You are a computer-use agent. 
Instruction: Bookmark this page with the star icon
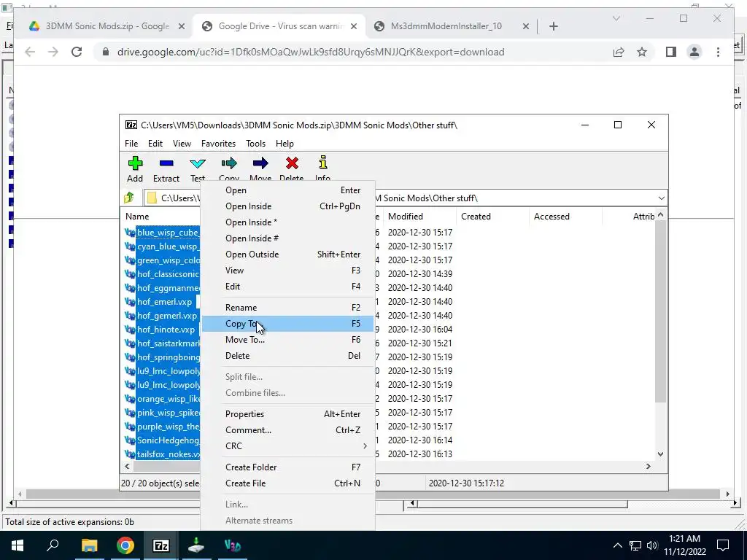tap(642, 52)
